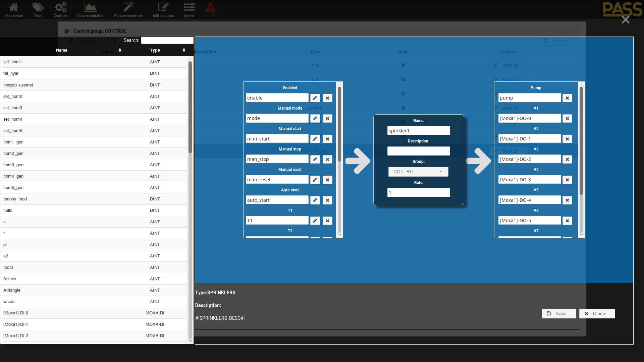Close the overlay with the top-right X

(x=625, y=20)
